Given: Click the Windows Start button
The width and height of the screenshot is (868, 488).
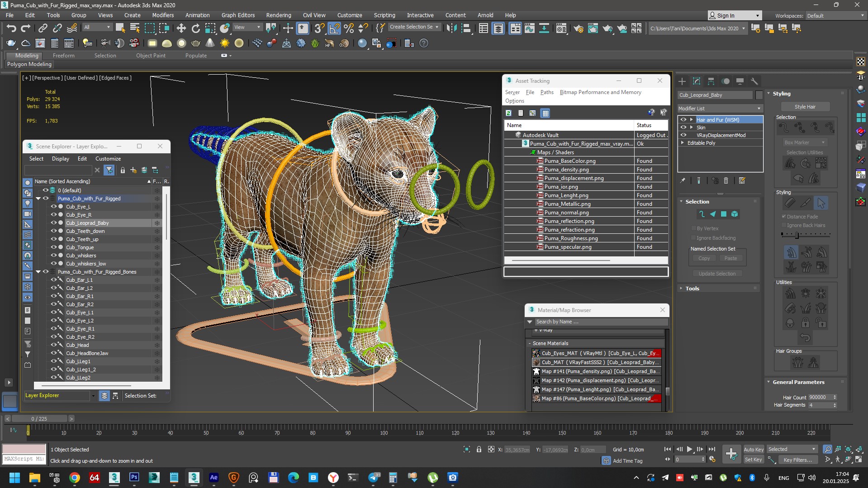Looking at the screenshot, I should [x=14, y=477].
